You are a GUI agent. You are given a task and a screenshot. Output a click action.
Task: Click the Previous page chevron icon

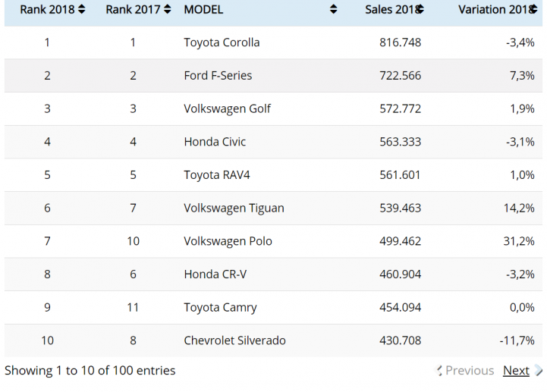(439, 370)
